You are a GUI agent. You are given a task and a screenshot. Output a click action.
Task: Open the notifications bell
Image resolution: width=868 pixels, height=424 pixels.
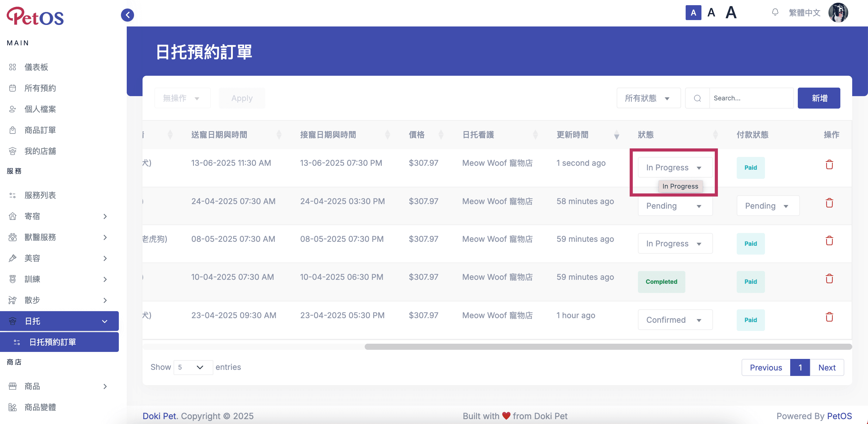775,12
